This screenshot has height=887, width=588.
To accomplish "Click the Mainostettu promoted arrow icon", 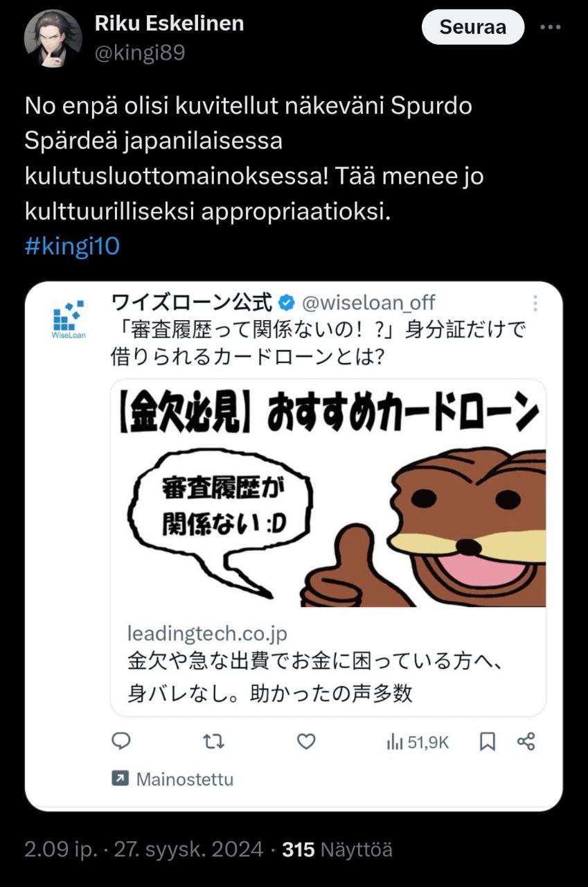I will click(121, 779).
